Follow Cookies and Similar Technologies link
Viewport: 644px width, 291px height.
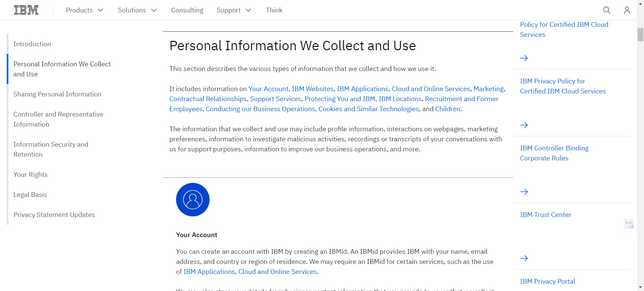click(x=369, y=109)
